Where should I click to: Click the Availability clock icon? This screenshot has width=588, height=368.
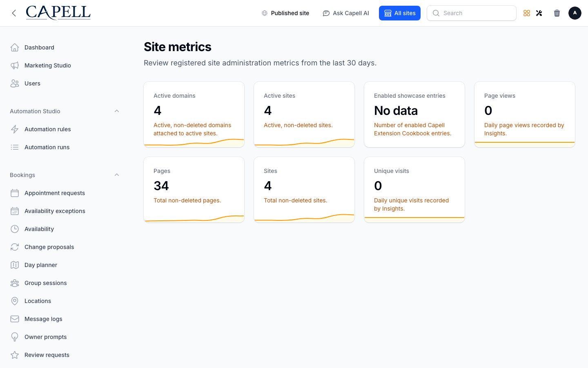15,229
